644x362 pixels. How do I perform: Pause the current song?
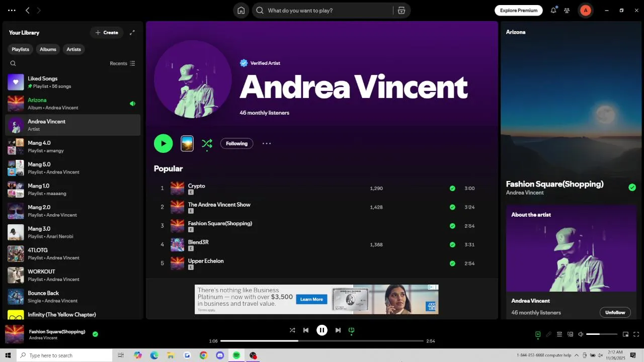point(322,330)
